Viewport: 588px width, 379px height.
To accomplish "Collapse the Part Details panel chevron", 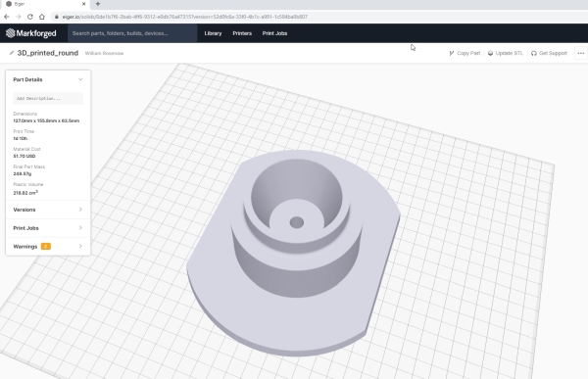I will pyautogui.click(x=80, y=79).
